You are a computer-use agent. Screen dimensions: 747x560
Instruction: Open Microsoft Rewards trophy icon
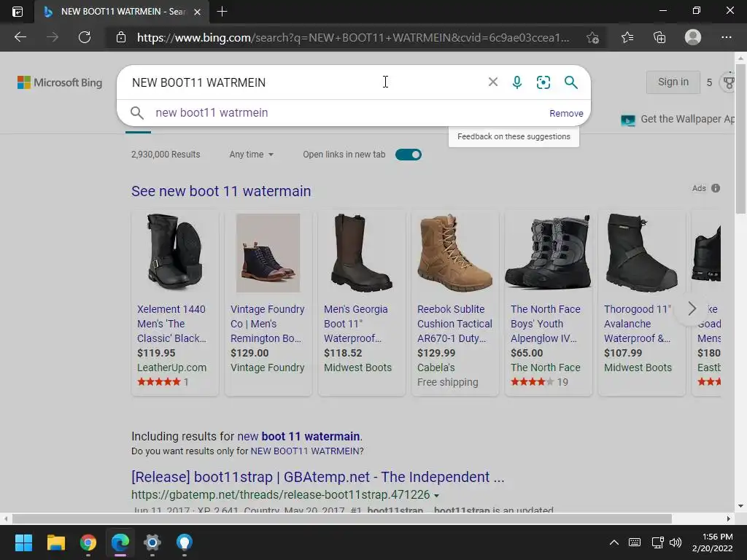(x=729, y=82)
